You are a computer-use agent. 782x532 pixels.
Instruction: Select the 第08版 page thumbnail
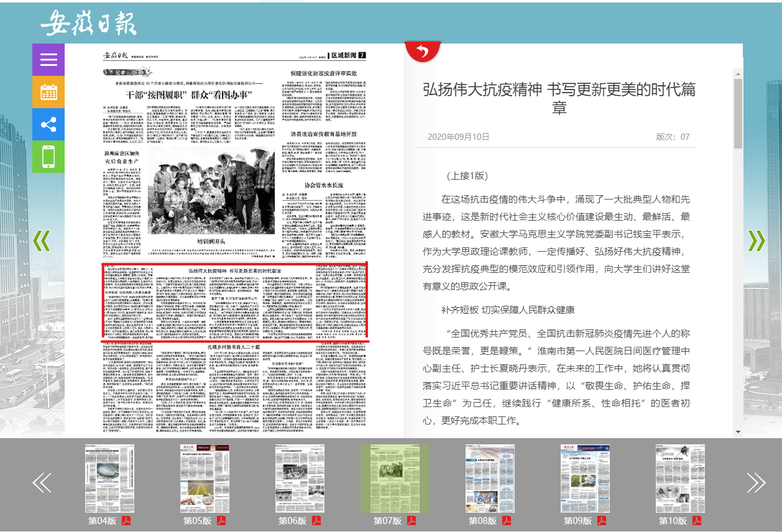click(490, 478)
